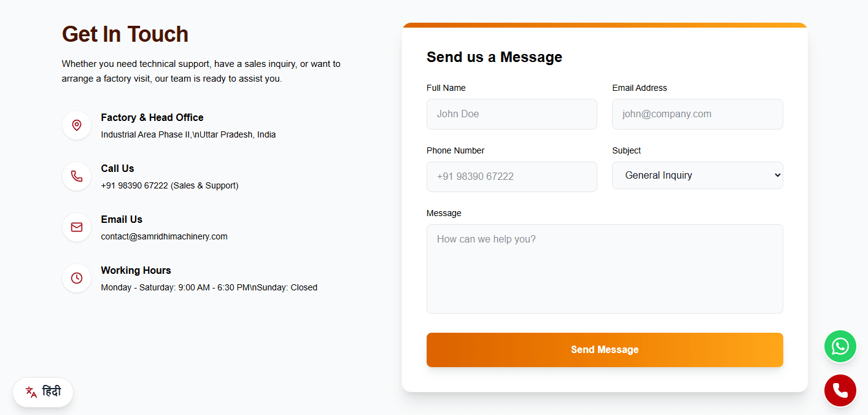Image resolution: width=868 pixels, height=415 pixels.
Task: Click the +91 98390 67222 phone number
Action: pyautogui.click(x=134, y=185)
